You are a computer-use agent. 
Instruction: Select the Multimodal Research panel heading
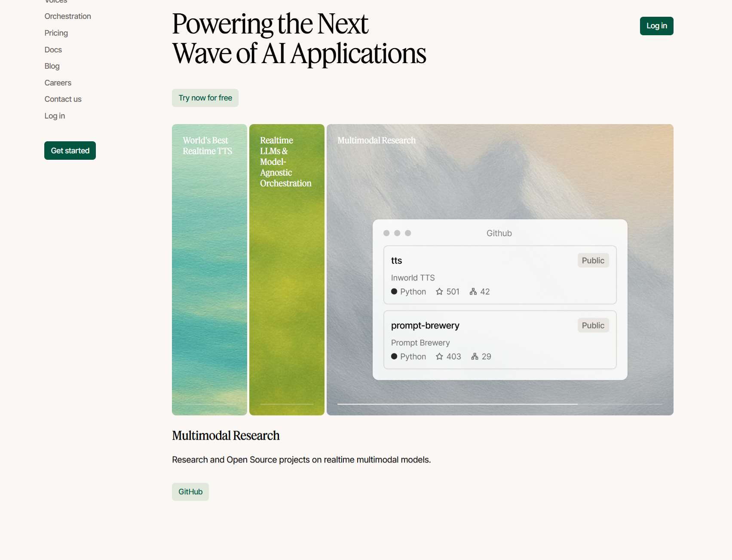pos(376,140)
